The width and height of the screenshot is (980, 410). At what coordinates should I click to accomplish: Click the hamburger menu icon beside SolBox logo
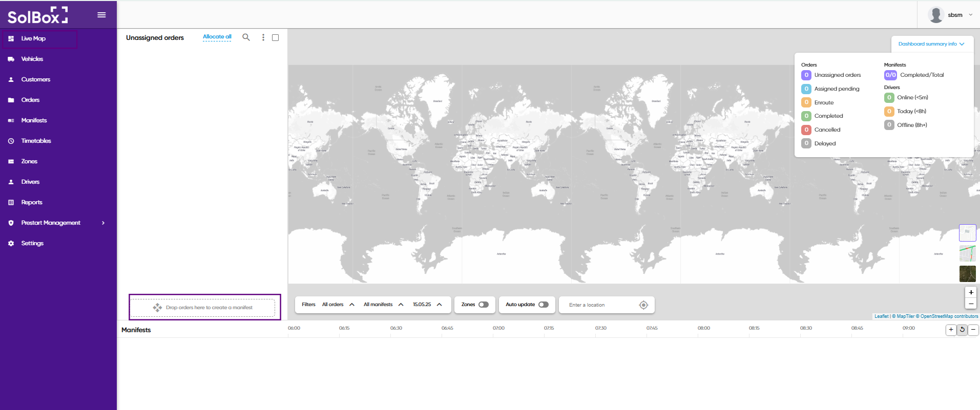101,15
